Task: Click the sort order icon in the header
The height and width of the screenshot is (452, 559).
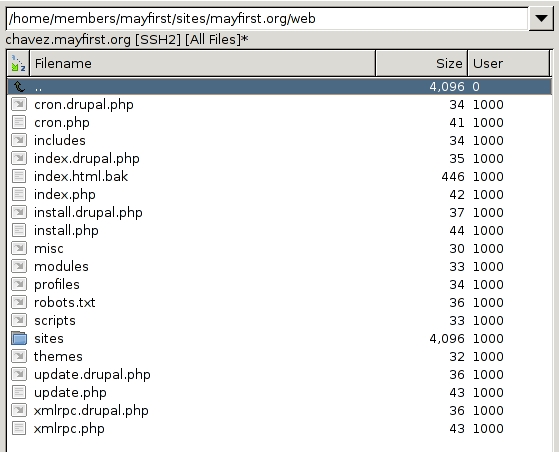Action: 18,63
